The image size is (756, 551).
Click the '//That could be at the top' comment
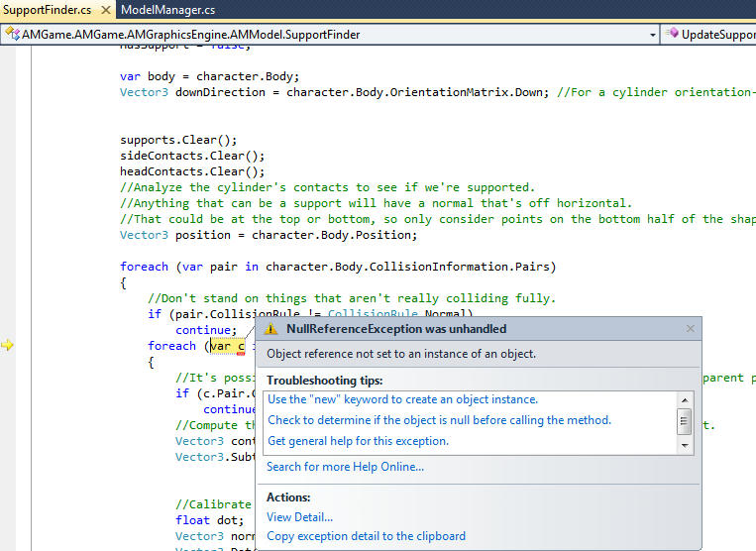pyautogui.click(x=438, y=219)
